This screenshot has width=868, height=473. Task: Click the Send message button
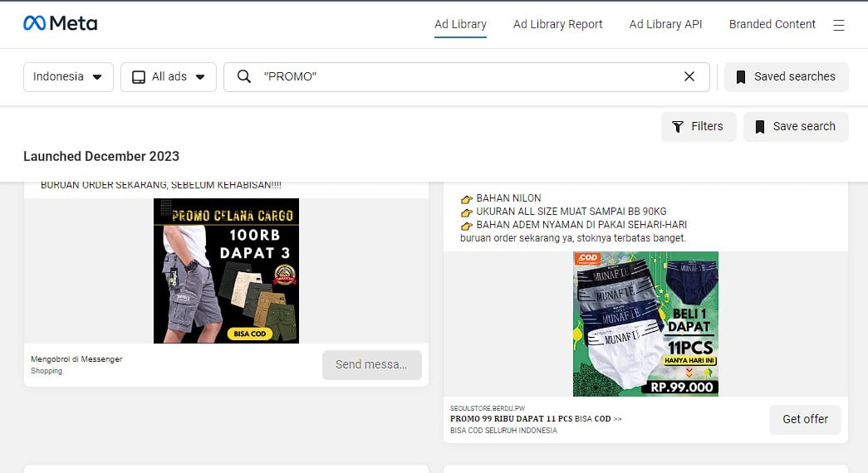[371, 364]
